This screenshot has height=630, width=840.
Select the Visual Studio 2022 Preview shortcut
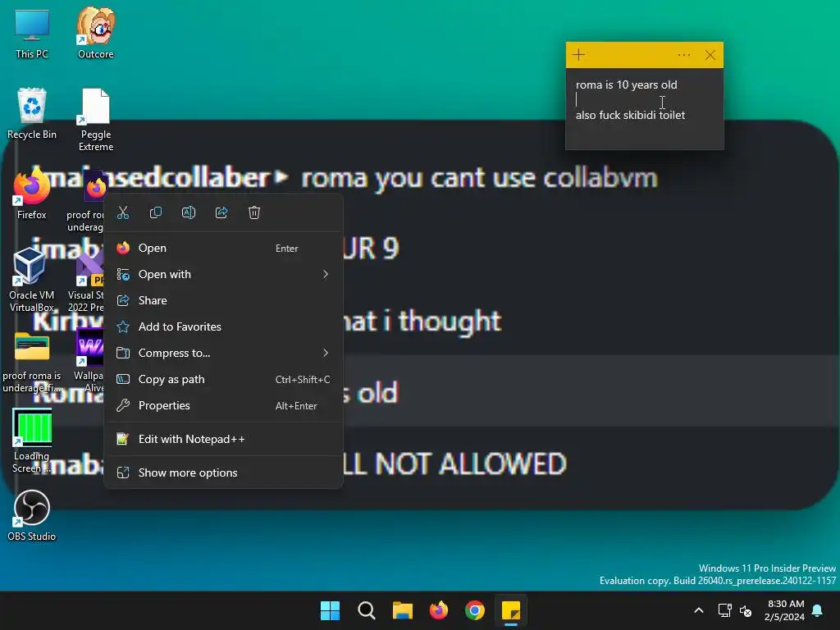87,281
